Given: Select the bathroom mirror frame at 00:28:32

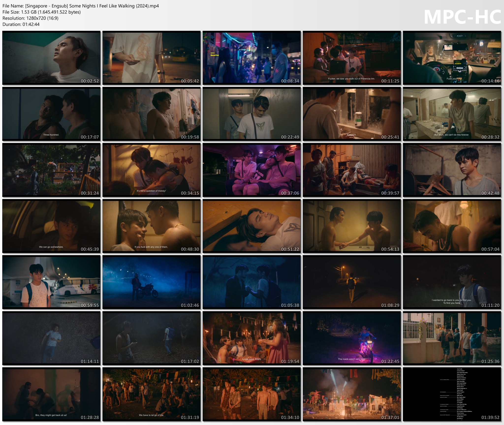Looking at the screenshot, I should 452,114.
